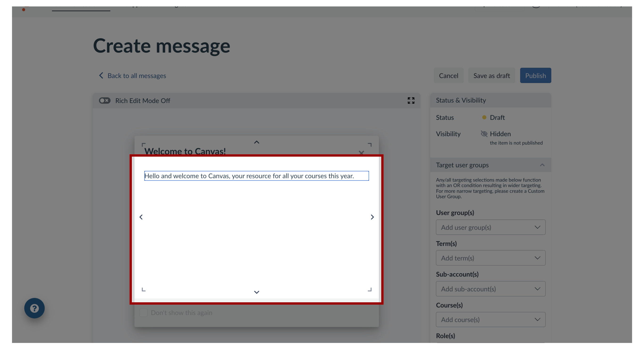The height and width of the screenshot is (349, 644).
Task: Click the up chevron above message preview
Action: (x=256, y=142)
